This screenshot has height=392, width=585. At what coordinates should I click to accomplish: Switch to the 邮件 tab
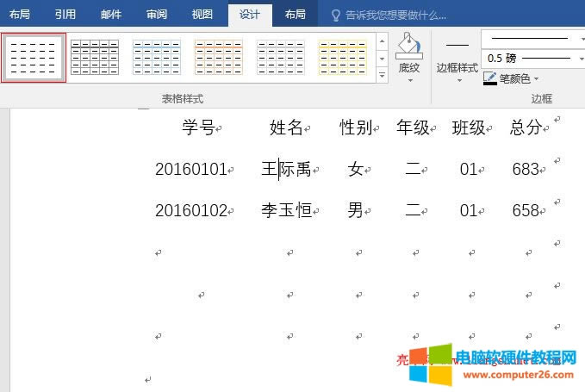click(111, 14)
